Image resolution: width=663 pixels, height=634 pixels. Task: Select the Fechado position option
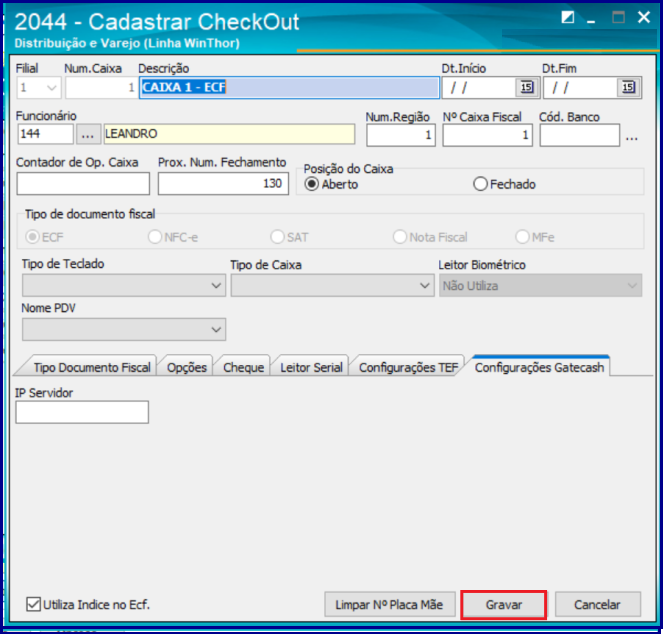pyautogui.click(x=480, y=184)
